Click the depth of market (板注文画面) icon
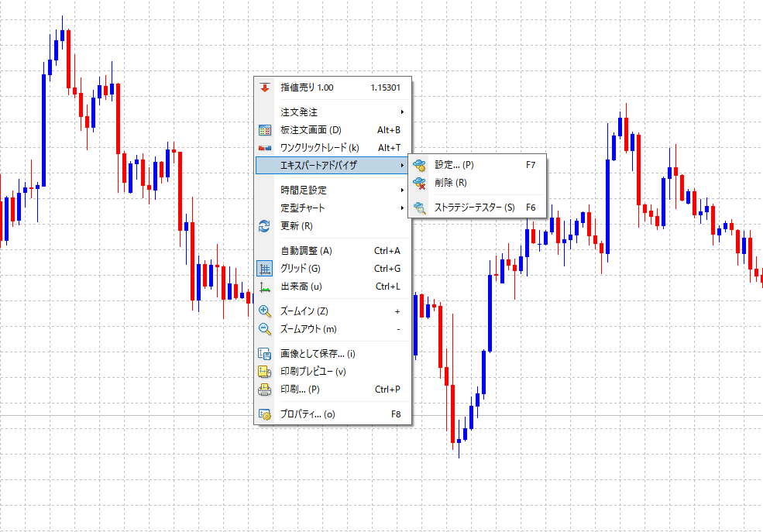Screen dimensions: 763x532 pos(265,130)
